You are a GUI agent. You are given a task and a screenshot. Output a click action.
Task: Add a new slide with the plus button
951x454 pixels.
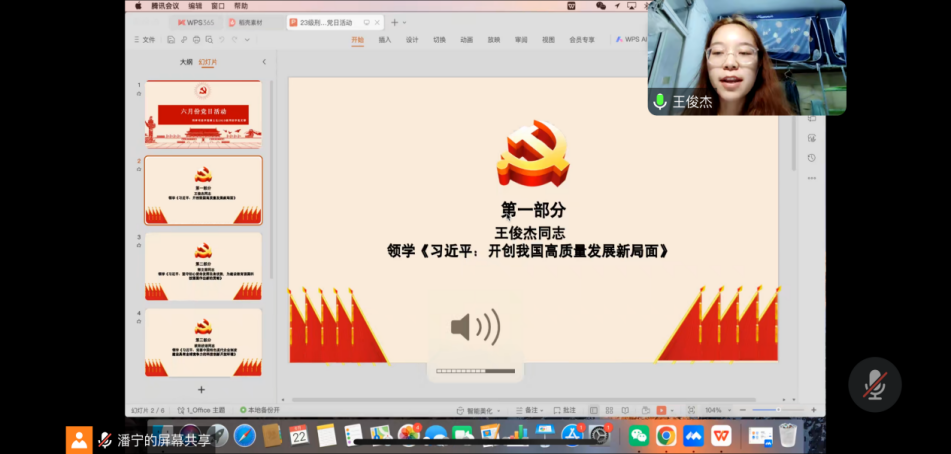201,389
